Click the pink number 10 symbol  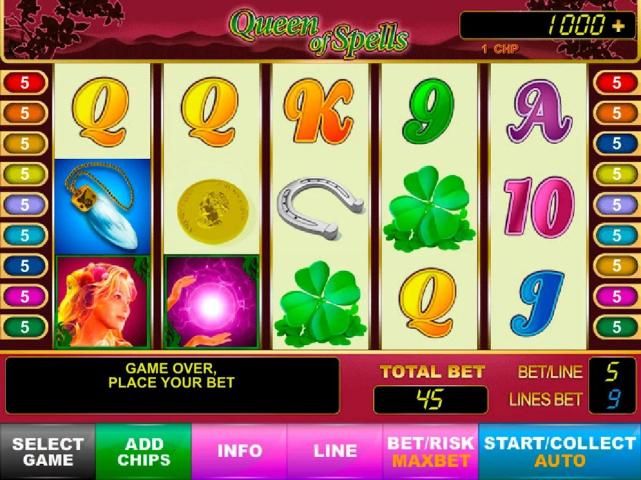pos(539,207)
